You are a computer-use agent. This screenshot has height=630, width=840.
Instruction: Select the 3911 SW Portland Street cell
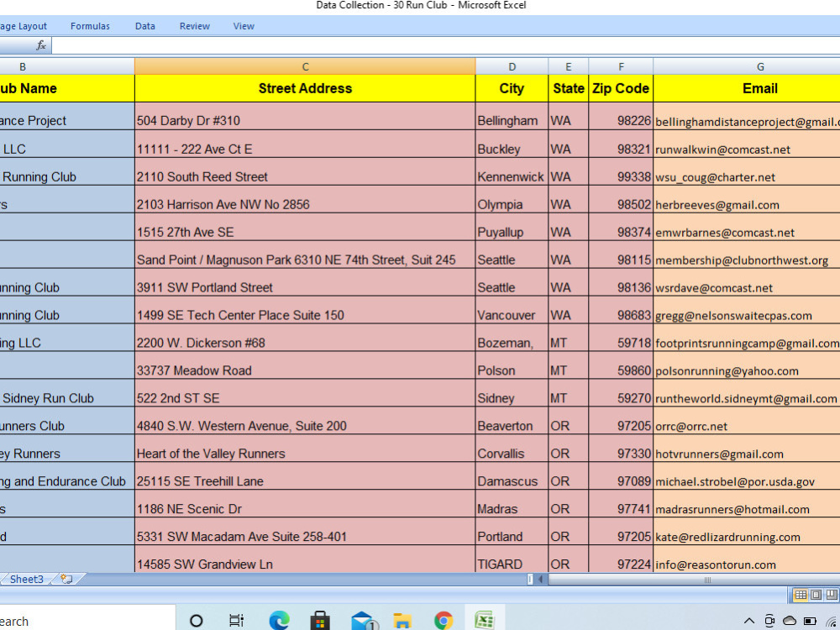tap(305, 282)
